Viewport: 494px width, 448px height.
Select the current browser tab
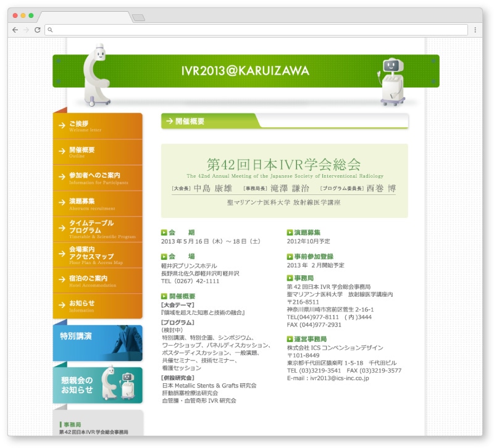pyautogui.click(x=85, y=17)
